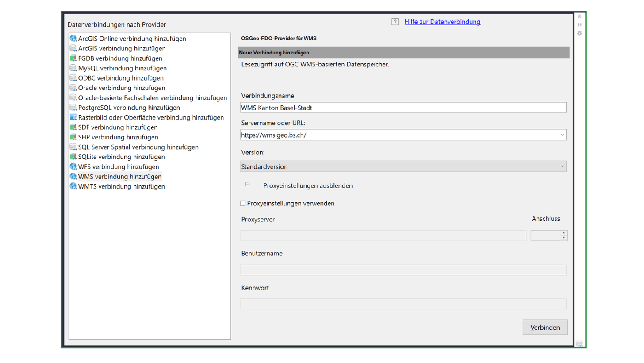The height and width of the screenshot is (363, 644).
Task: Increase the Anschluss port stepper value
Action: click(563, 233)
